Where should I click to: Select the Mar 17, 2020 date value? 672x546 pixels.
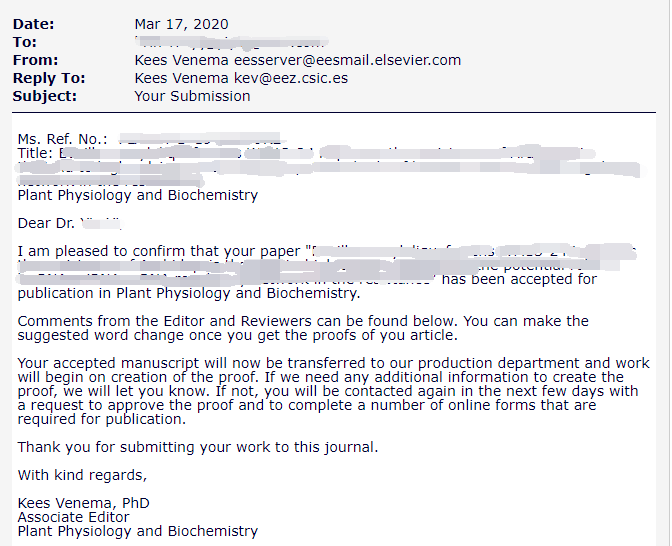pos(181,24)
